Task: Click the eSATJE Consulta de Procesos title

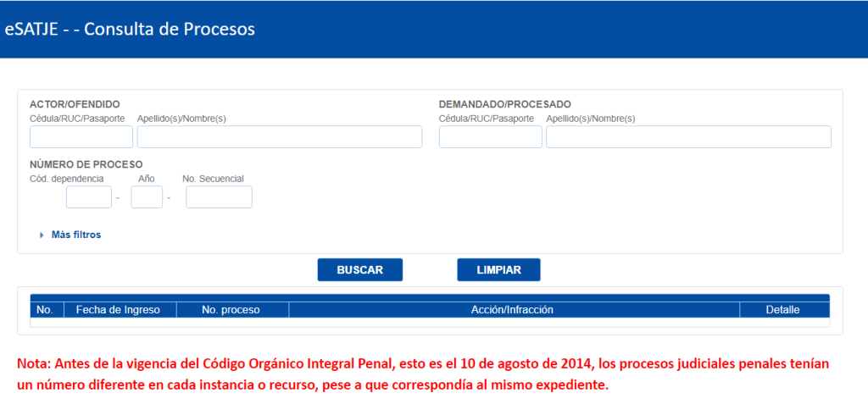Action: click(130, 29)
